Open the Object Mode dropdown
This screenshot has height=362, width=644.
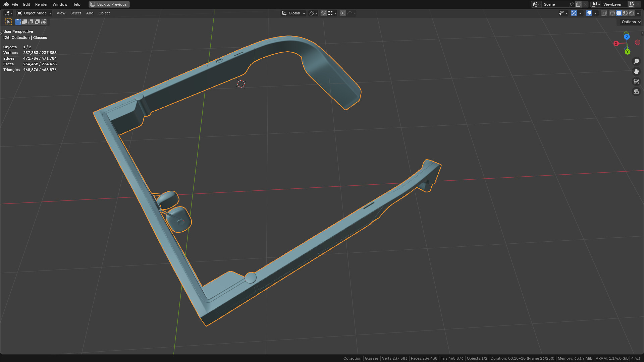point(35,13)
